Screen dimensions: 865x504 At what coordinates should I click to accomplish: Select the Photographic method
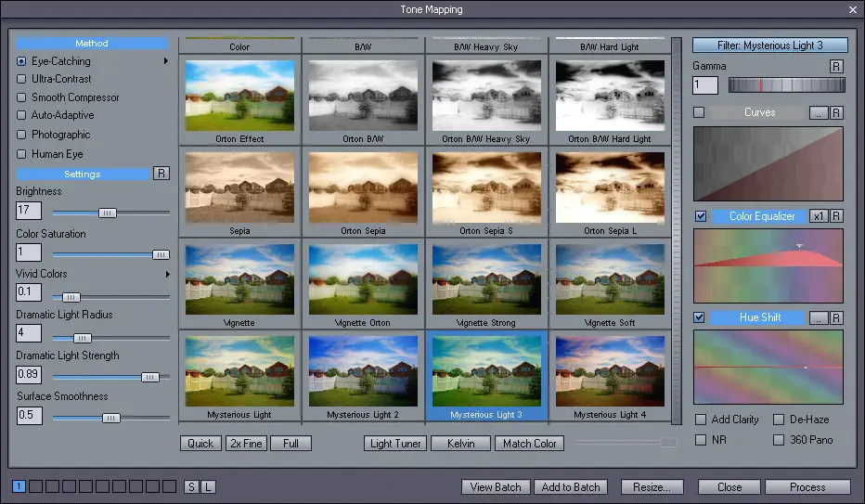click(21, 135)
